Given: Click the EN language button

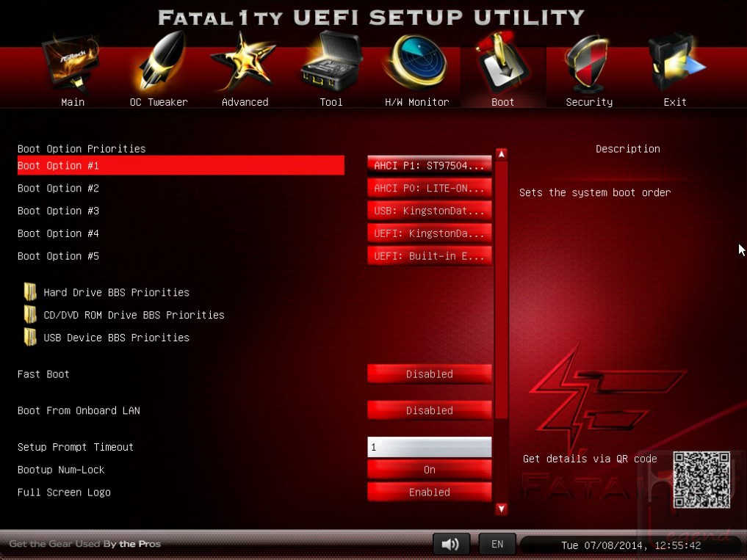Looking at the screenshot, I should coord(497,544).
